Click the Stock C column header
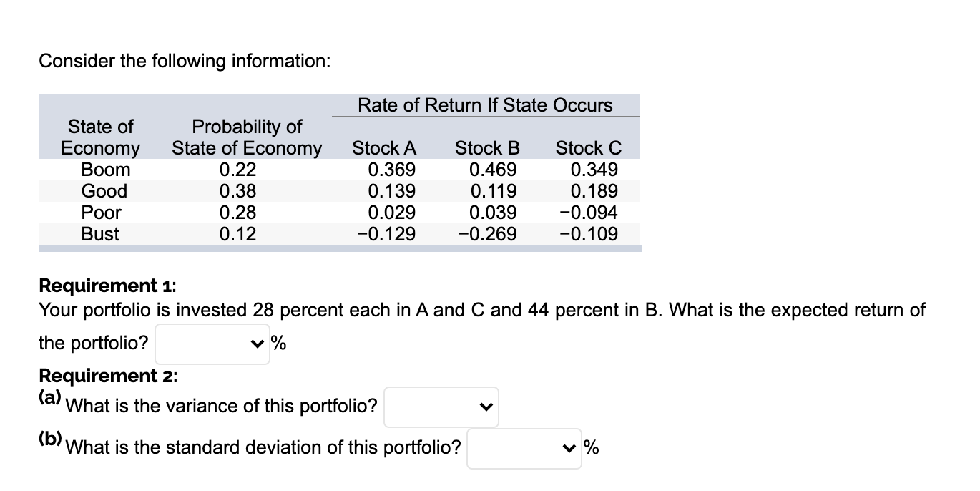Screen dimensions: 980x491 click(x=588, y=148)
